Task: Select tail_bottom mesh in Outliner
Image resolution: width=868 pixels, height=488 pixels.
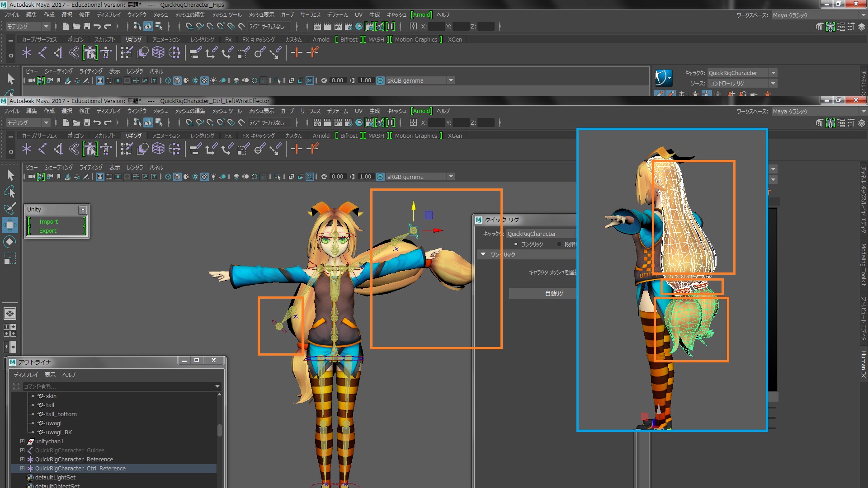Action: click(x=61, y=414)
